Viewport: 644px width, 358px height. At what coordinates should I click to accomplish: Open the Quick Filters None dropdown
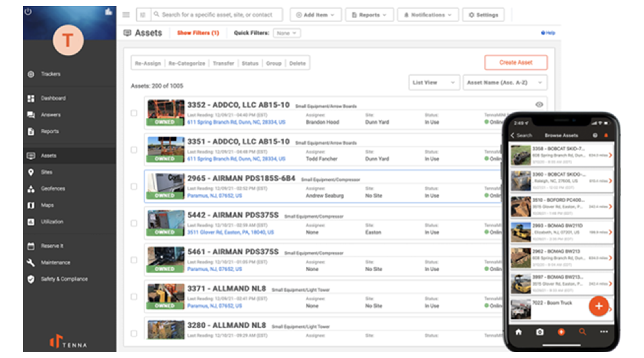coord(286,33)
